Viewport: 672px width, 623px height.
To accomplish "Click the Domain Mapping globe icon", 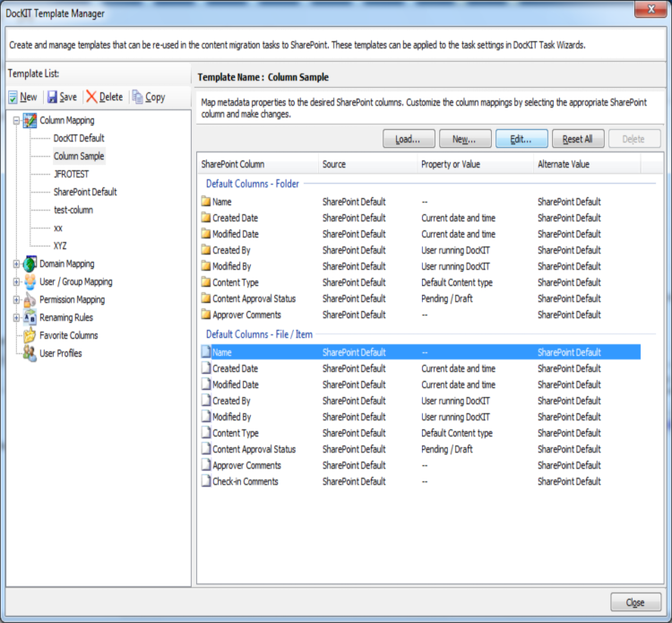I will point(30,264).
